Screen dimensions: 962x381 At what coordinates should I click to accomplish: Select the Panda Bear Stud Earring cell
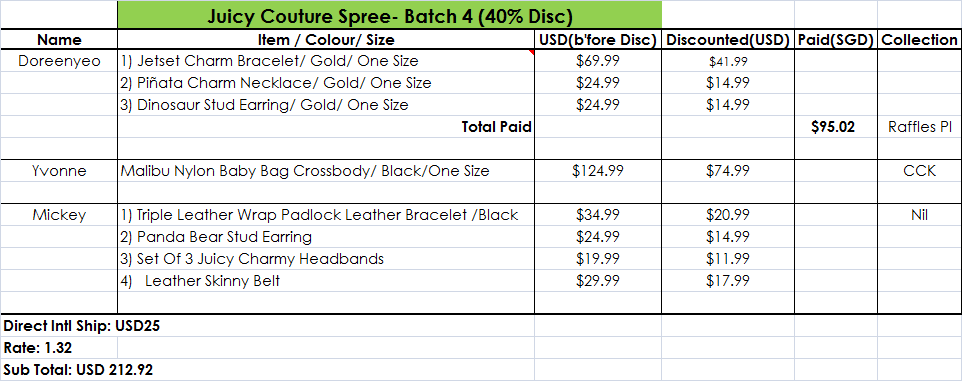point(326,237)
